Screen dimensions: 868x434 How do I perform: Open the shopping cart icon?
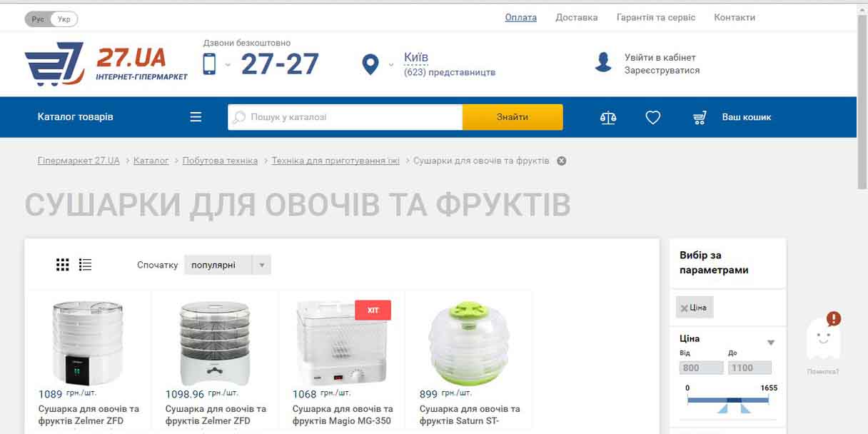coord(700,118)
